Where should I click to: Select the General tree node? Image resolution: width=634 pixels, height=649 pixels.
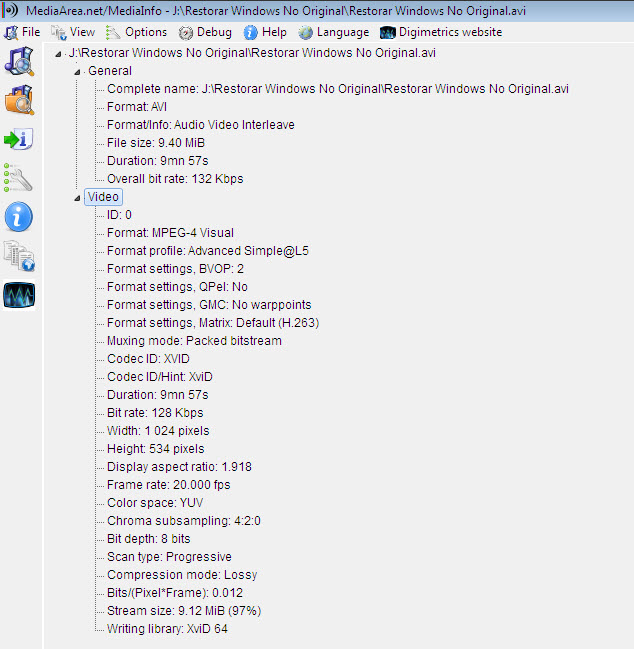pyautogui.click(x=110, y=71)
